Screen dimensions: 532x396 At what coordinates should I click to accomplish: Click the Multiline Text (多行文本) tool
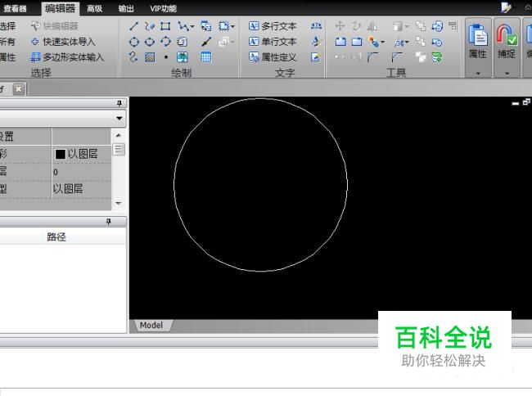point(273,26)
